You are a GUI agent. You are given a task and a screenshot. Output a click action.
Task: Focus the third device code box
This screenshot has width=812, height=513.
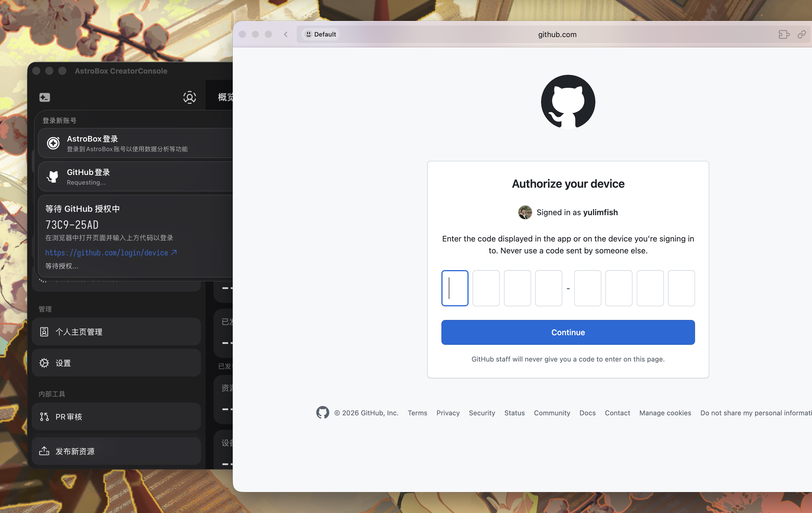[517, 288]
